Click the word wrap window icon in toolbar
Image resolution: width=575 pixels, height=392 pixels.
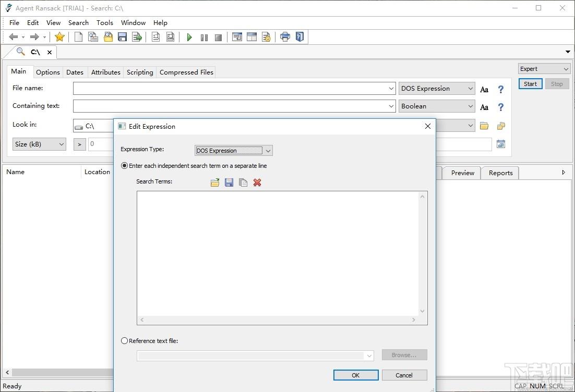tap(237, 36)
